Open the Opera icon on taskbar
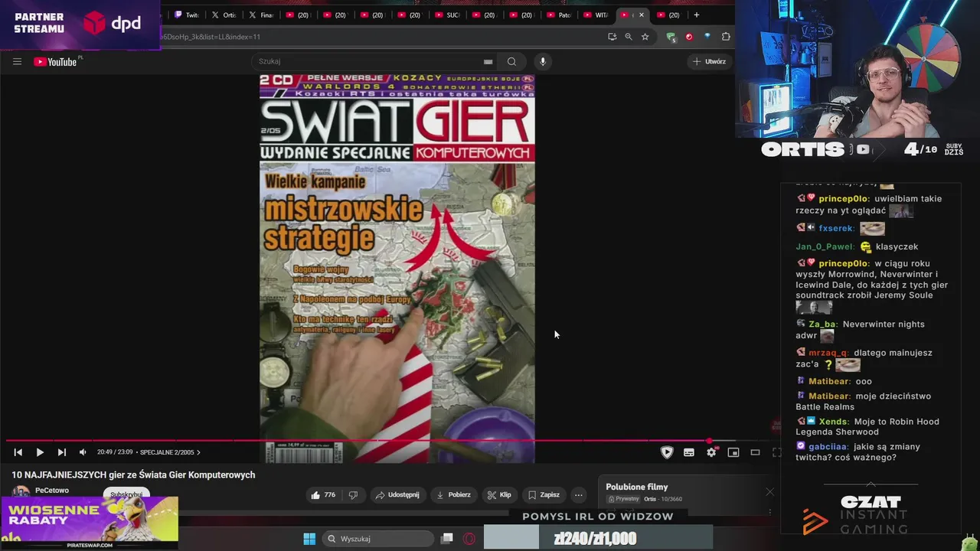This screenshot has height=551, width=980. (x=469, y=539)
